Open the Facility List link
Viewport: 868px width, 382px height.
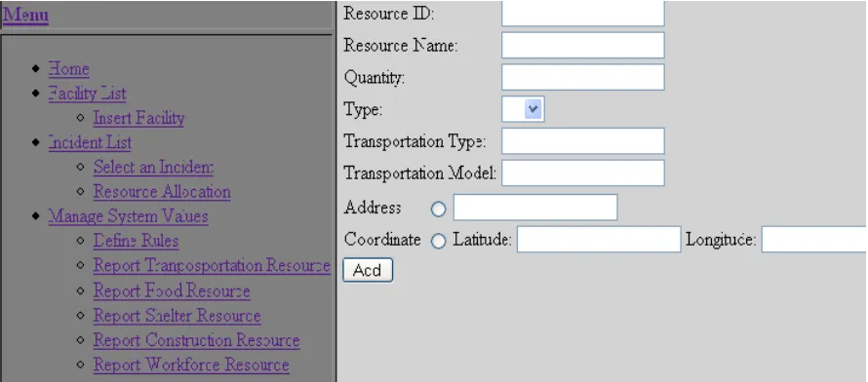(88, 94)
